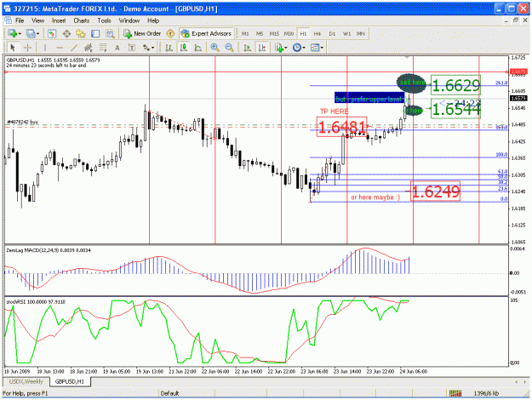Select the arrow Cursor tool
This screenshot has width=532, height=400.
coord(13,48)
